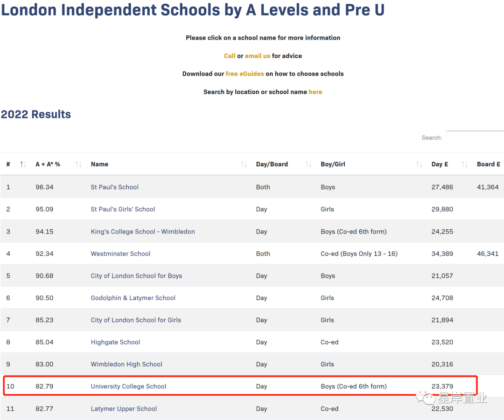Select the 83.00 percentage cell
Screen dimensions: 504x420
pos(44,365)
